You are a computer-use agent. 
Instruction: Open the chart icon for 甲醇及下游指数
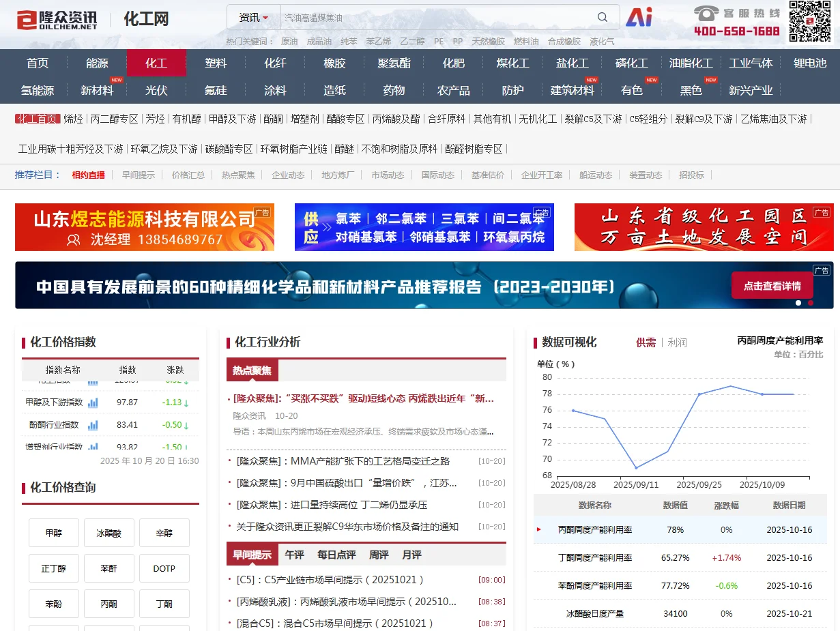point(93,402)
